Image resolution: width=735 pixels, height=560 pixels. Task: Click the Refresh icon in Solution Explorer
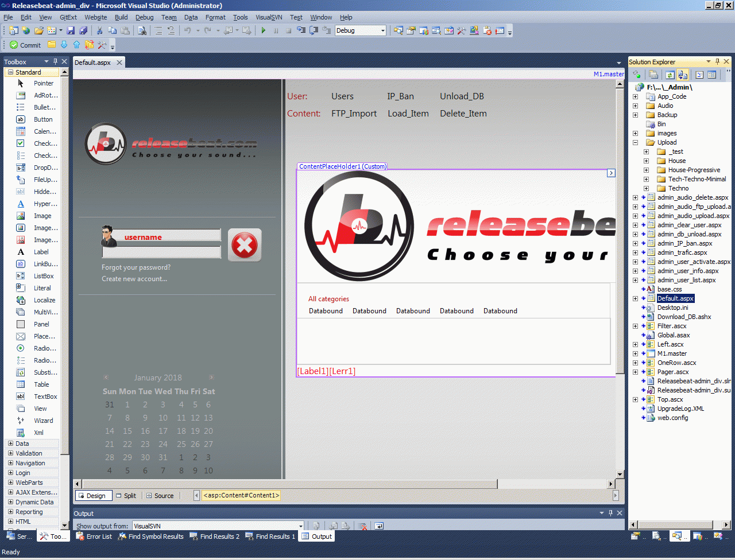(670, 75)
